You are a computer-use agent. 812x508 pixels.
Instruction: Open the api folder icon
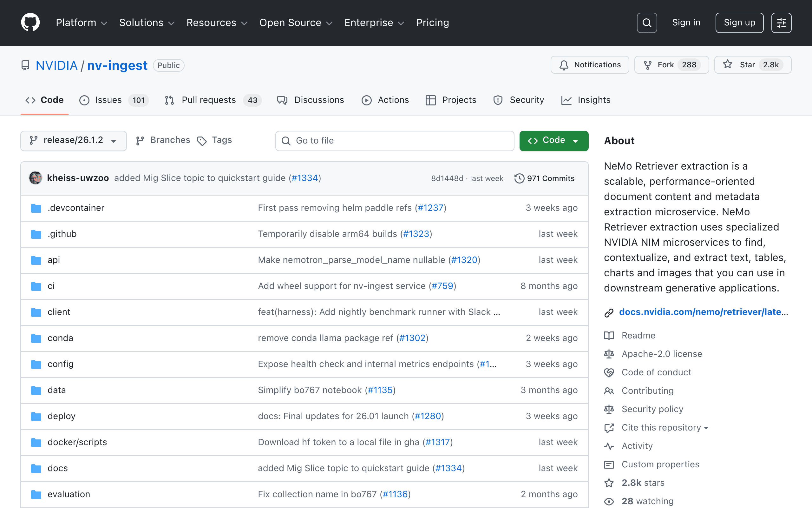(36, 260)
